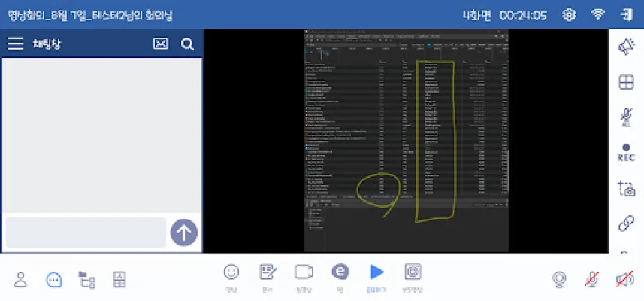This screenshot has height=301, width=644.
Task: Open the participants list icon
Action: (21, 280)
